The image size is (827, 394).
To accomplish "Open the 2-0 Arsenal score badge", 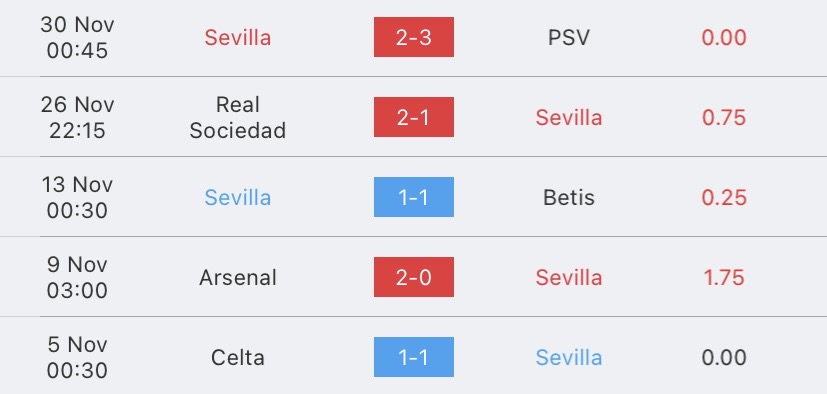I will coord(414,277).
